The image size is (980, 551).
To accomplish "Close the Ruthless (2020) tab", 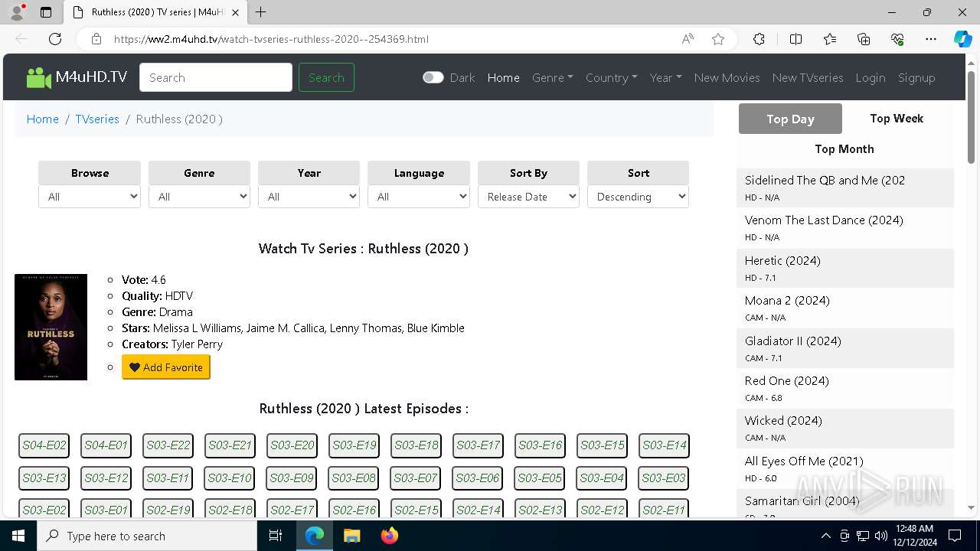I will 235,12.
